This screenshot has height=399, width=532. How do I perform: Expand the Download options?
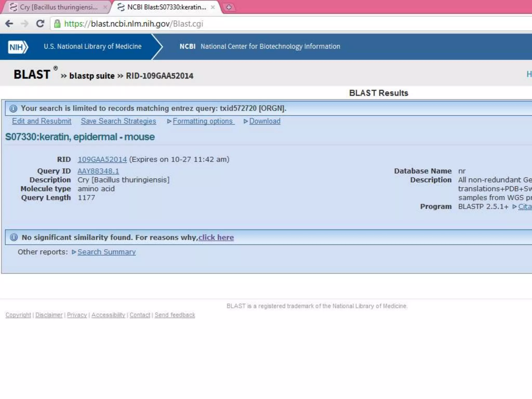tap(245, 121)
